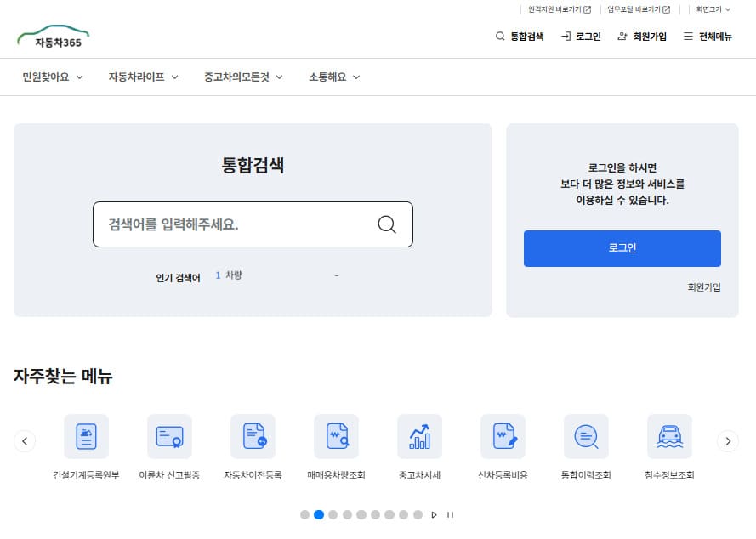Expand the 자동차라이프 menu
Screen dimensions: 756x539
(143, 77)
